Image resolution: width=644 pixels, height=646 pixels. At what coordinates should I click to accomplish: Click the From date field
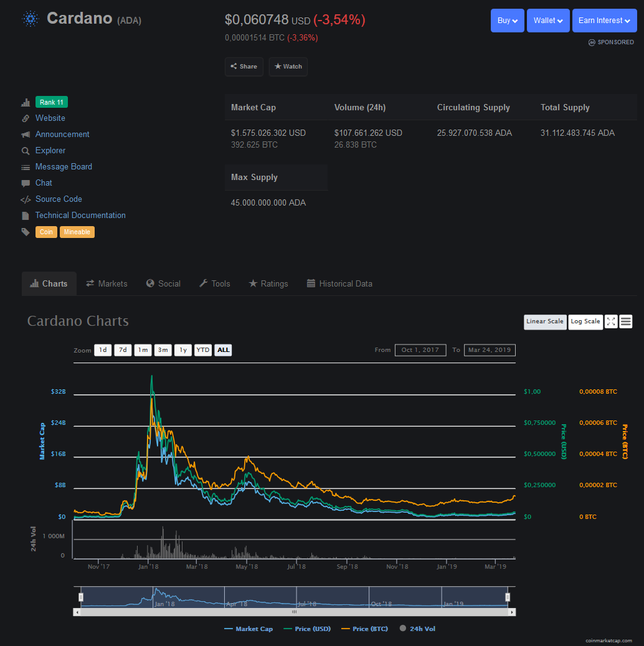pyautogui.click(x=420, y=350)
